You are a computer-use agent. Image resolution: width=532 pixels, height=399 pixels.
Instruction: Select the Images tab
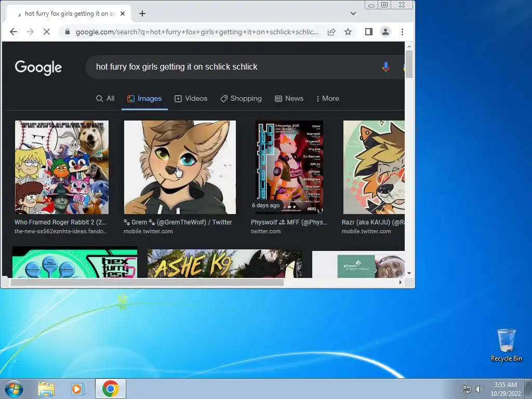(144, 98)
